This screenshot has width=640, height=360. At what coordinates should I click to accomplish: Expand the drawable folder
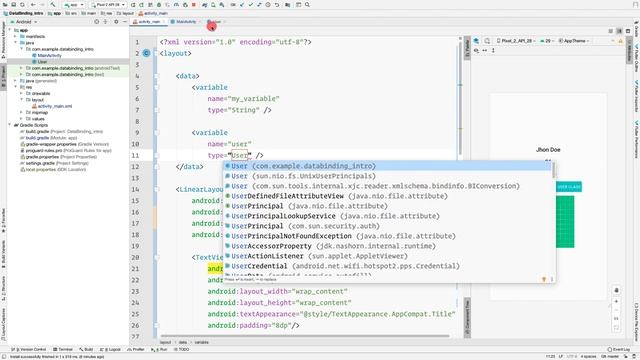(21, 93)
